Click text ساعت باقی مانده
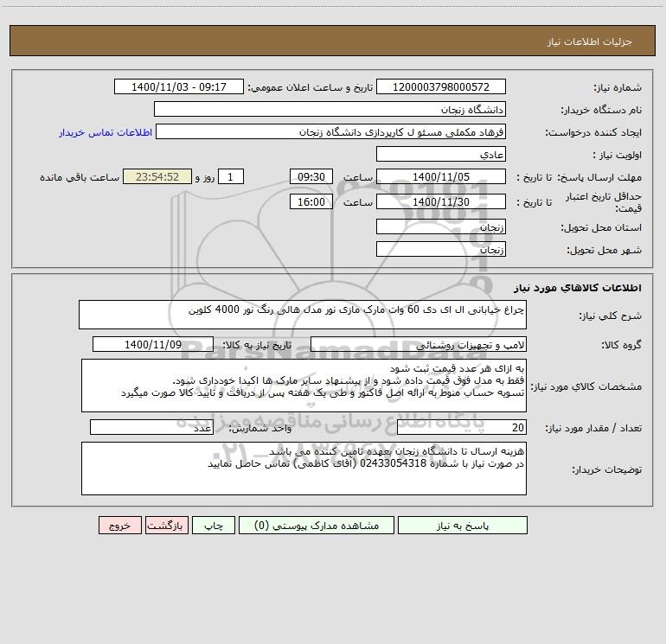 [80, 177]
